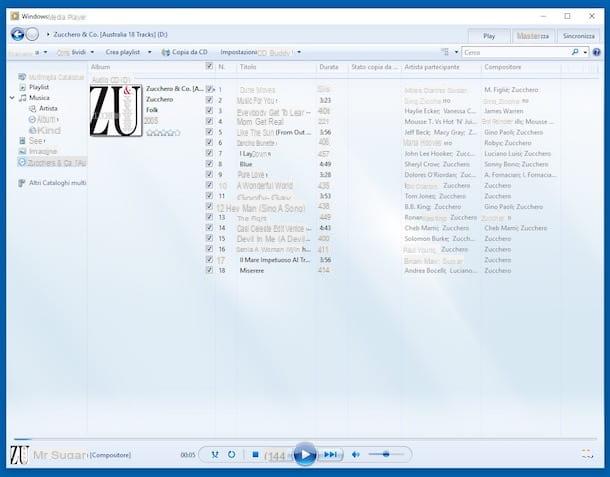Select track Il Mare Impetuoso Al Tr...
This screenshot has height=477, width=610.
pos(275,260)
